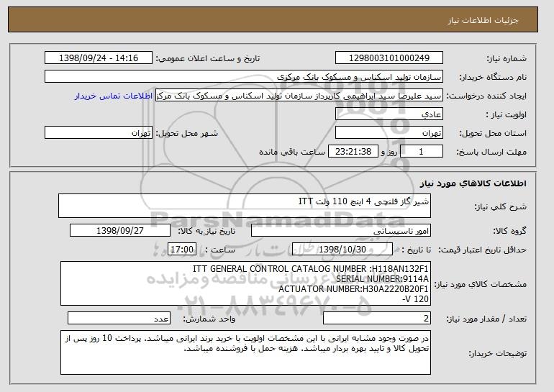Click the goods specifications box with ITT GENERAL CONTROL
Viewport: 554px width, 392px height.
tap(245, 283)
